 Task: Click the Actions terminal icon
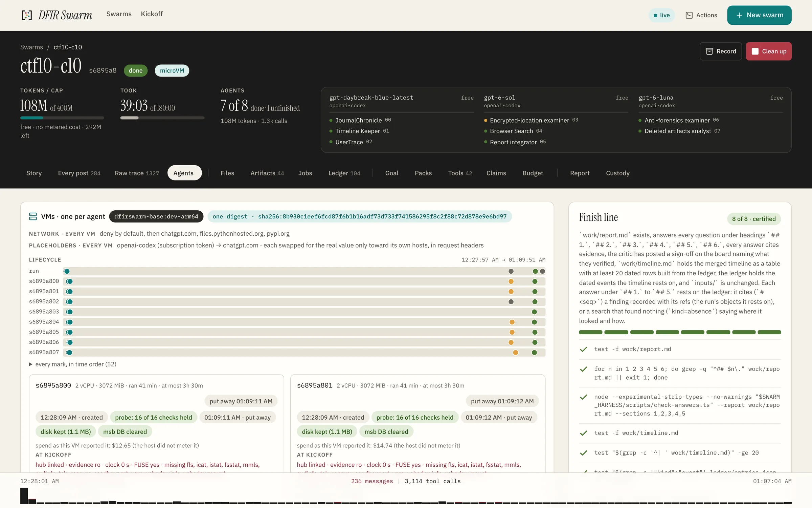click(689, 15)
